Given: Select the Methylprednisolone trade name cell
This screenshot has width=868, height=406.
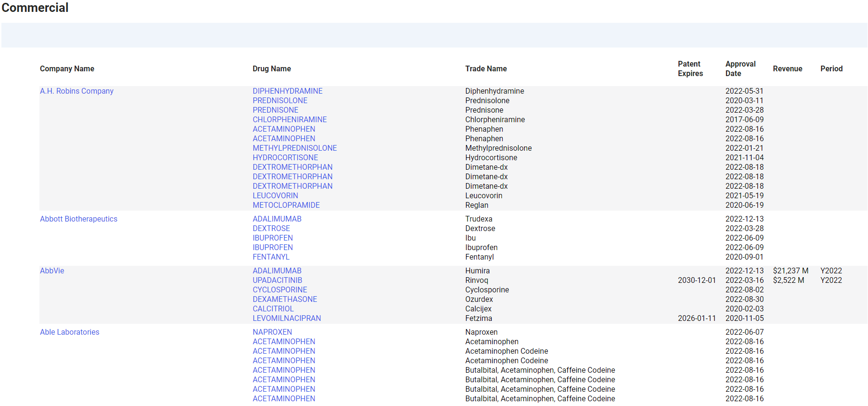Looking at the screenshot, I should click(x=498, y=148).
